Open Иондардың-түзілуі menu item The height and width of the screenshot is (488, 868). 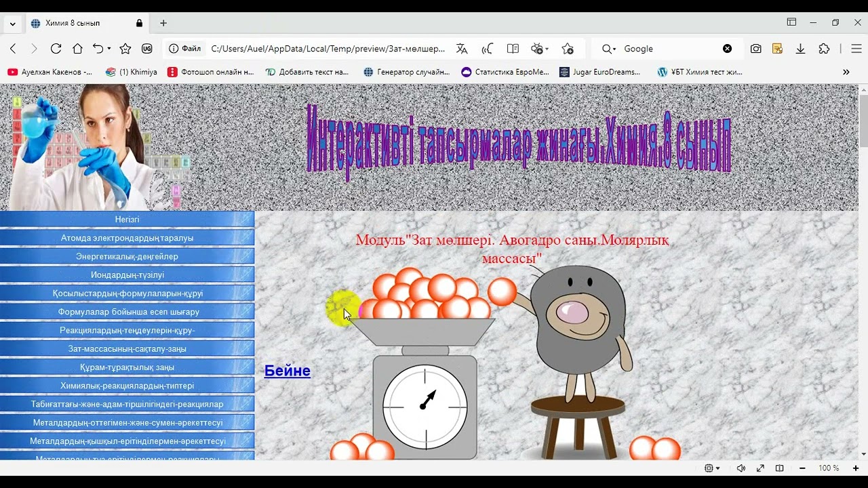coord(127,274)
